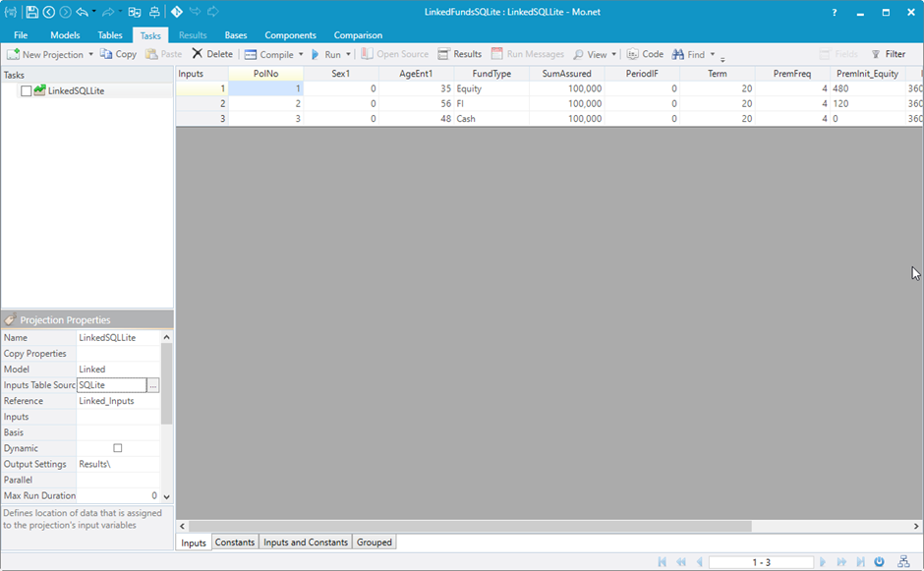Click the Inputs Table Source field
924x571 pixels.
111,385
